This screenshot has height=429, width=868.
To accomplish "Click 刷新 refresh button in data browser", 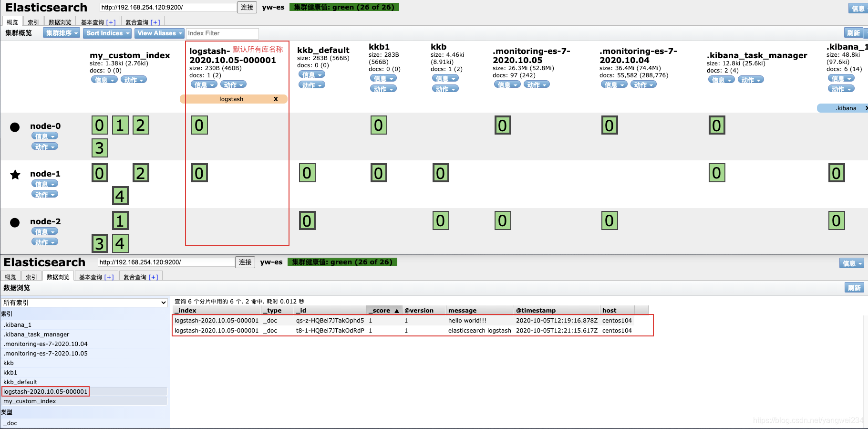I will click(x=854, y=288).
